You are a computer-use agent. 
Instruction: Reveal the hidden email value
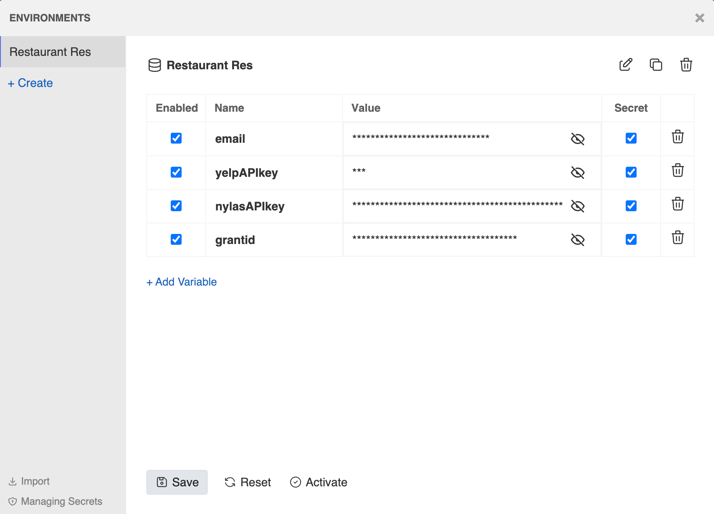577,139
